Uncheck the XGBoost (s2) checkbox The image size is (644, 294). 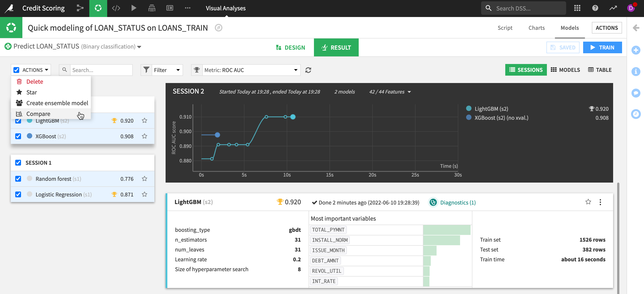(18, 136)
